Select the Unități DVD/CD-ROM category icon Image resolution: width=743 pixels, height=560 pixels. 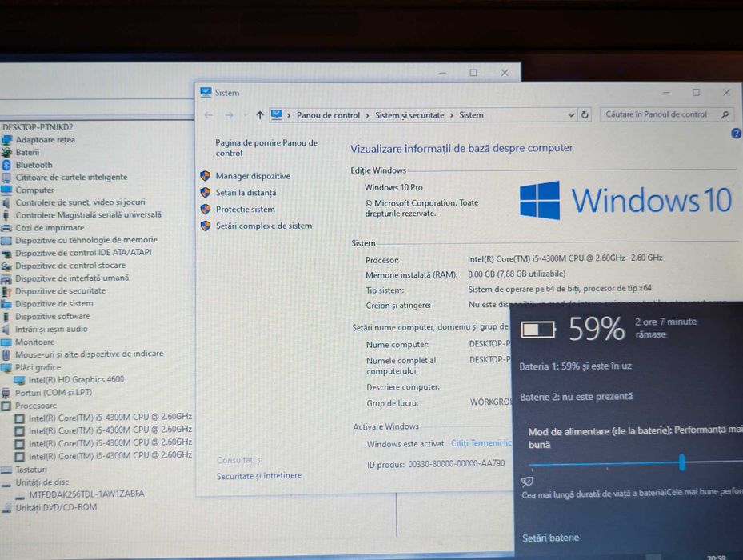pos(6,508)
